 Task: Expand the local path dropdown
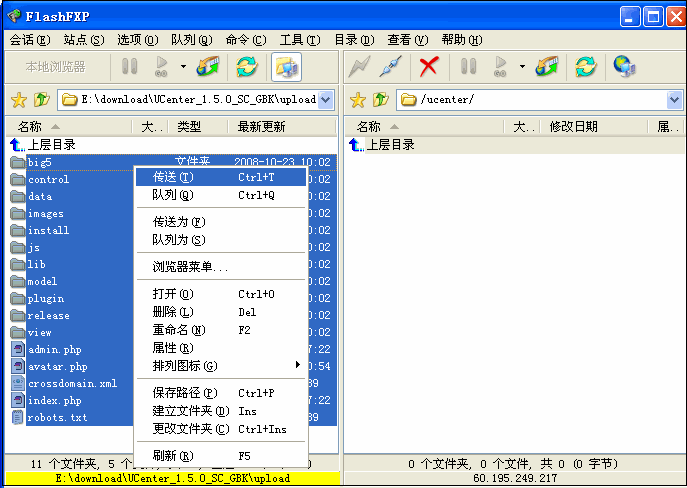(326, 100)
